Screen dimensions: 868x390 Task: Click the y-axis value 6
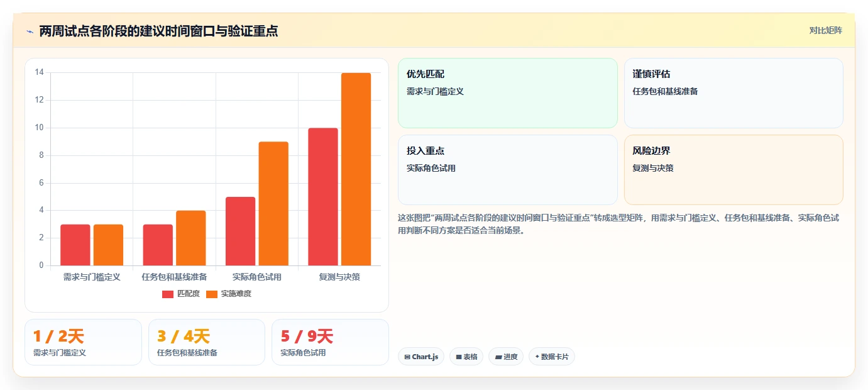coord(41,183)
